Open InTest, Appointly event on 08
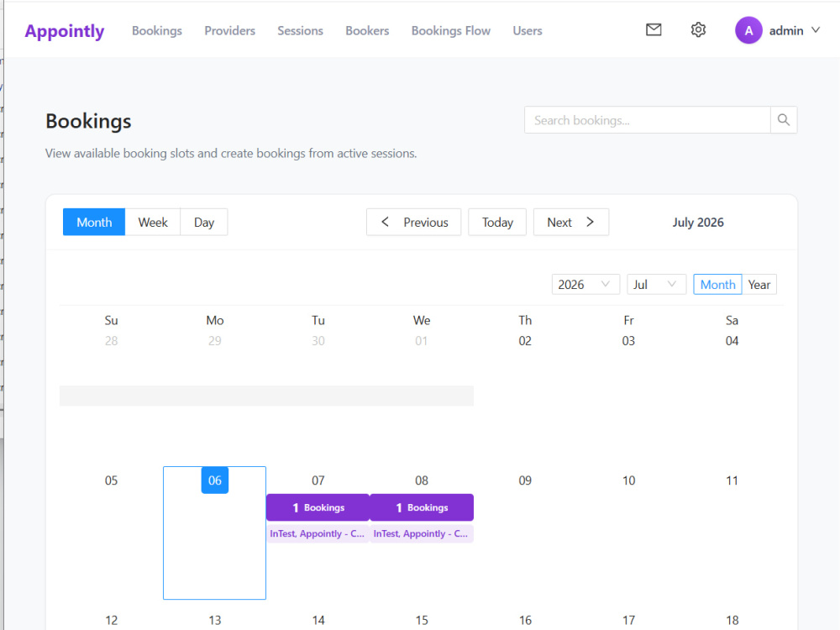 422,533
